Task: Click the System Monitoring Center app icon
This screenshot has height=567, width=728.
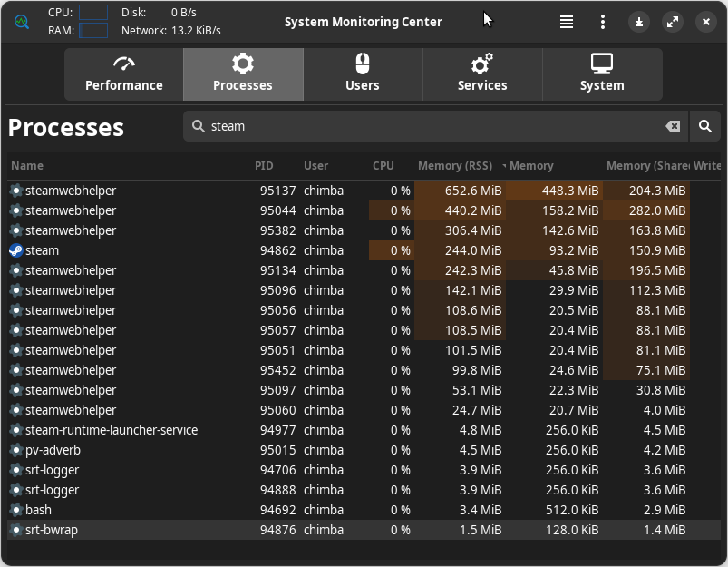Action: click(x=22, y=22)
